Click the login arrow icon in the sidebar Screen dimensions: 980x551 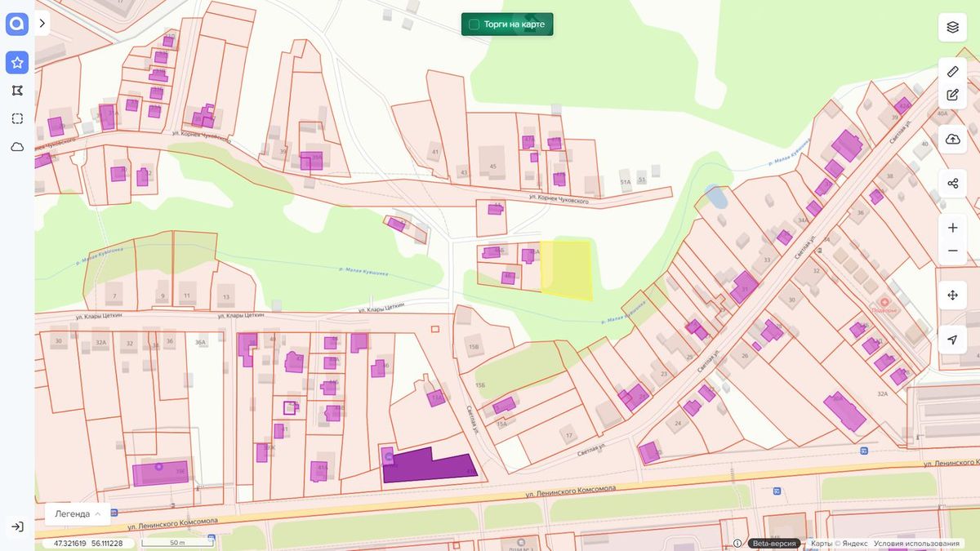click(x=17, y=527)
